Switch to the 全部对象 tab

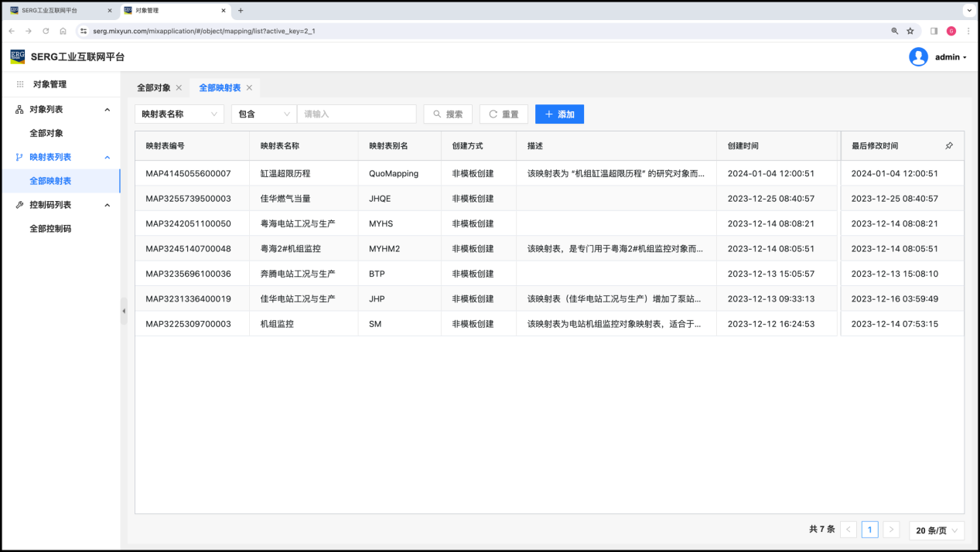click(x=153, y=88)
